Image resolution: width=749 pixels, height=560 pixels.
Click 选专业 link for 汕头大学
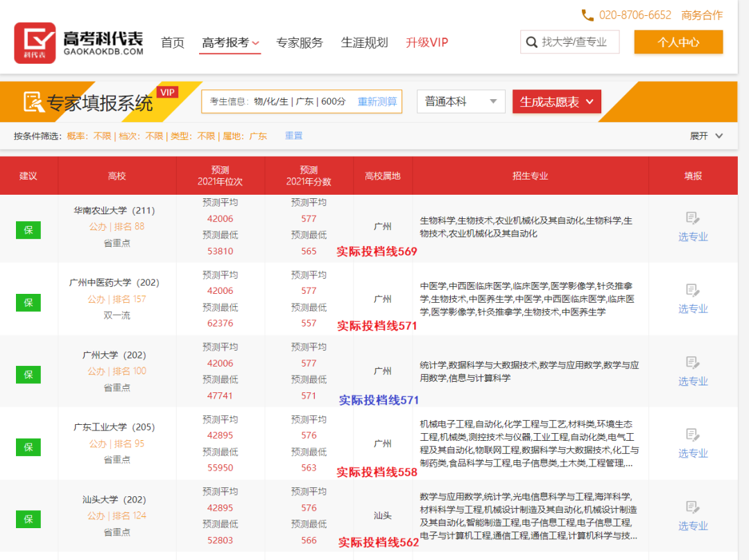coord(693,526)
